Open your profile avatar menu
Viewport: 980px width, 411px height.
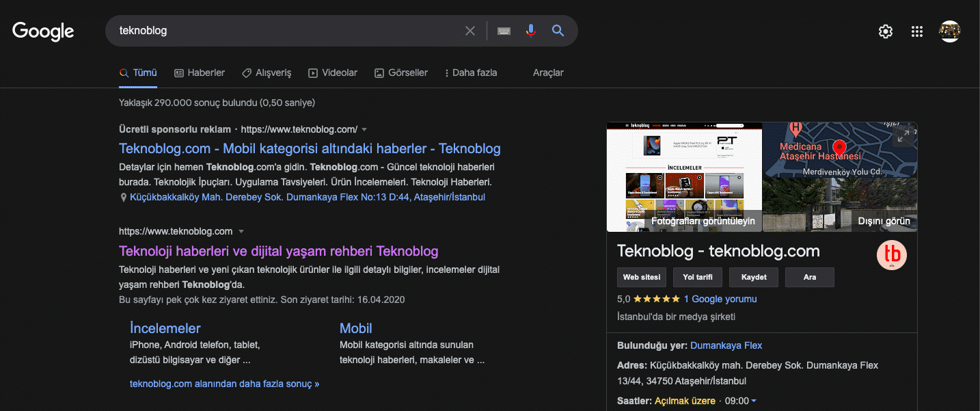[950, 30]
